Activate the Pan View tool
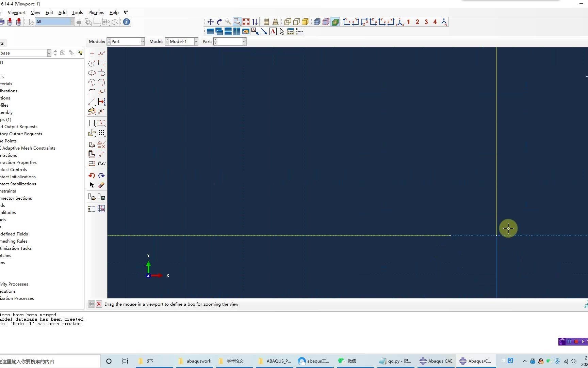The width and height of the screenshot is (588, 368). click(210, 21)
